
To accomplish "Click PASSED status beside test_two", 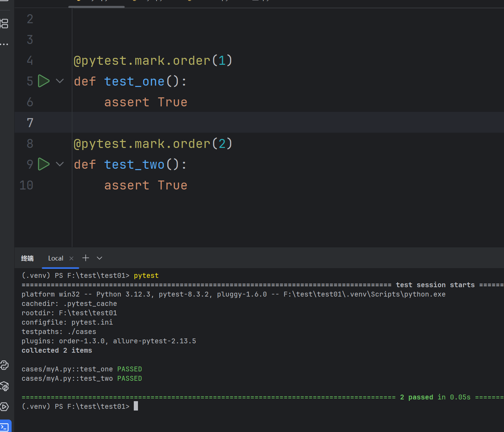I will [130, 378].
